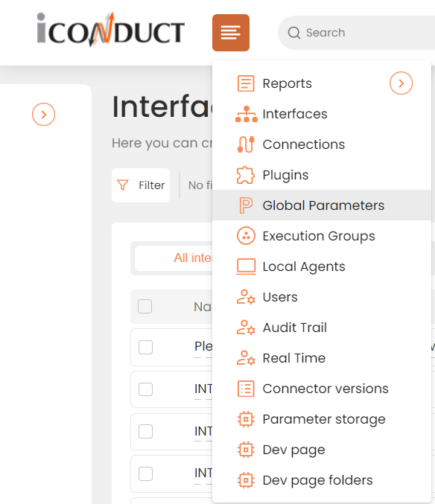435x504 pixels.
Task: Select the Interfaces network icon
Action: point(247,114)
